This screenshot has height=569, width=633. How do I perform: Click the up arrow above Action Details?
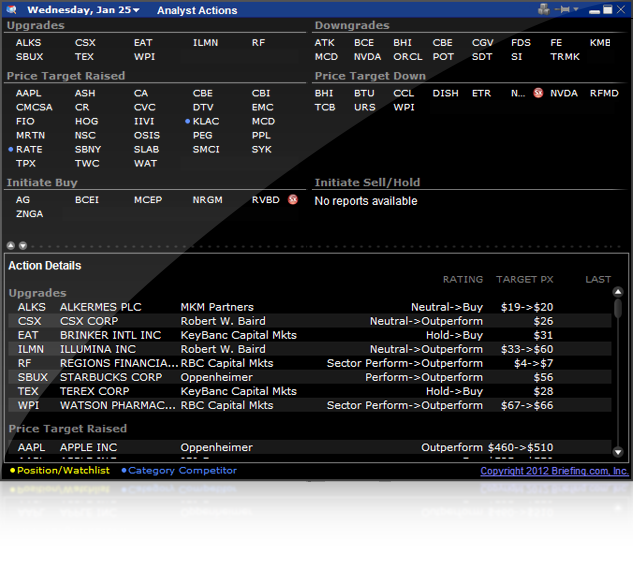coord(11,246)
